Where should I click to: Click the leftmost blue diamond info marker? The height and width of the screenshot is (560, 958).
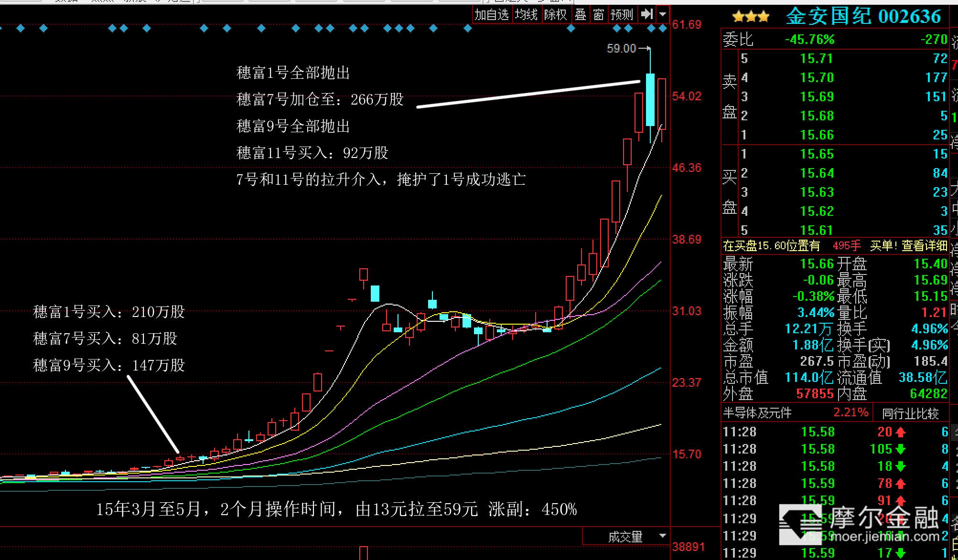21,29
